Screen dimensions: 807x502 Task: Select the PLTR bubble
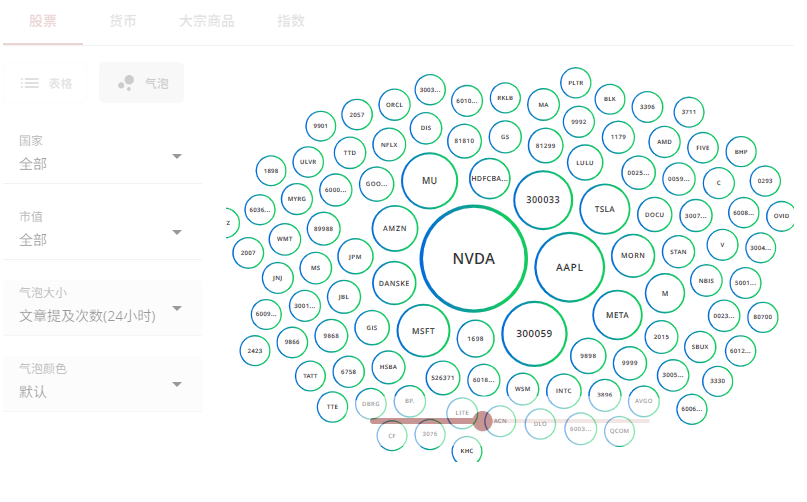(x=575, y=83)
